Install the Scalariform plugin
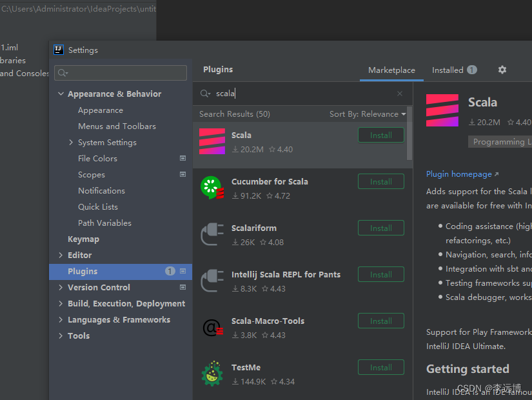532x400 pixels. click(381, 228)
